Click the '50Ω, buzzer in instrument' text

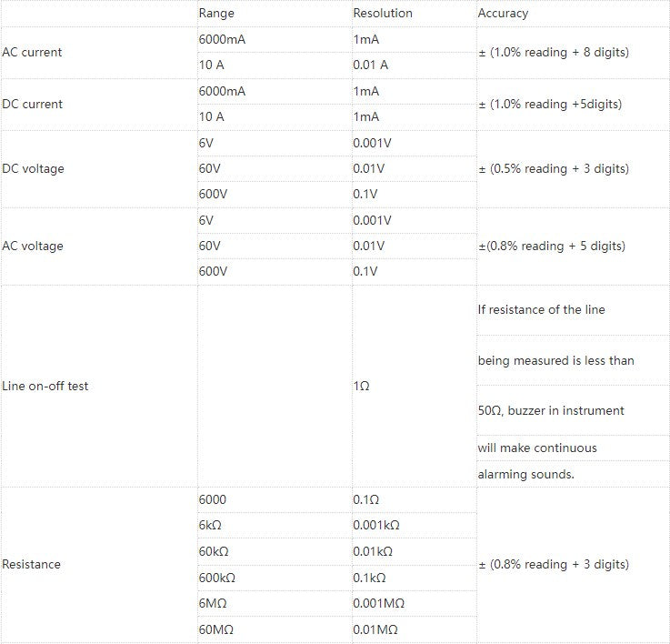point(551,410)
